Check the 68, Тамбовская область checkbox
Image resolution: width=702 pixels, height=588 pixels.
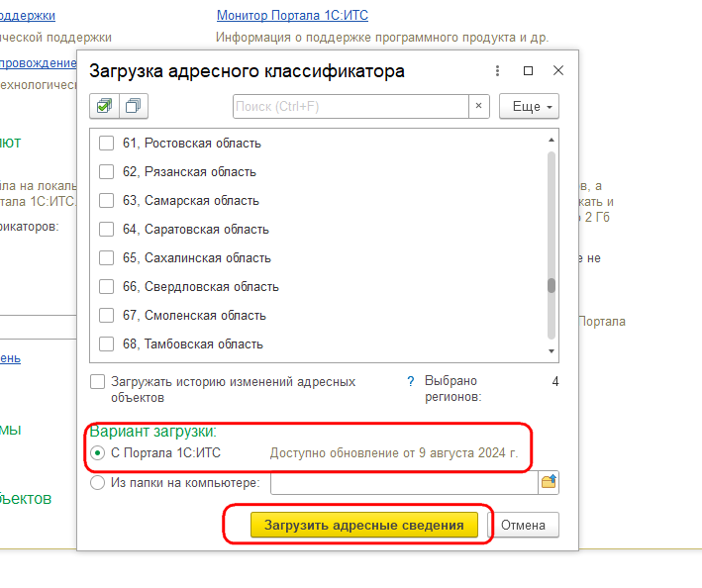pos(106,343)
